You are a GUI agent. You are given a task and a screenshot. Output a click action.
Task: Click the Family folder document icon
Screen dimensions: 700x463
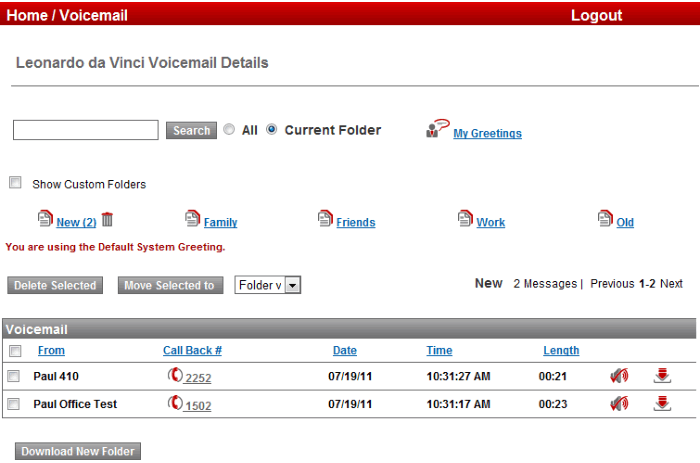tap(192, 218)
